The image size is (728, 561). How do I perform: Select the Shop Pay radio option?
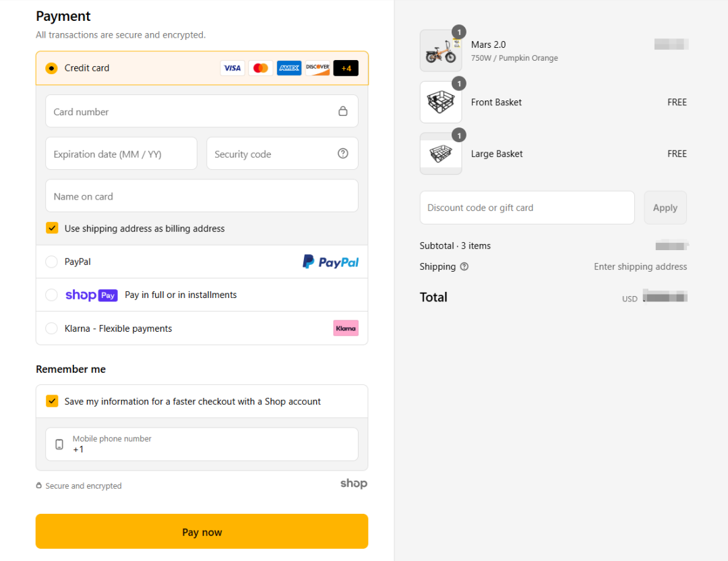coord(51,295)
